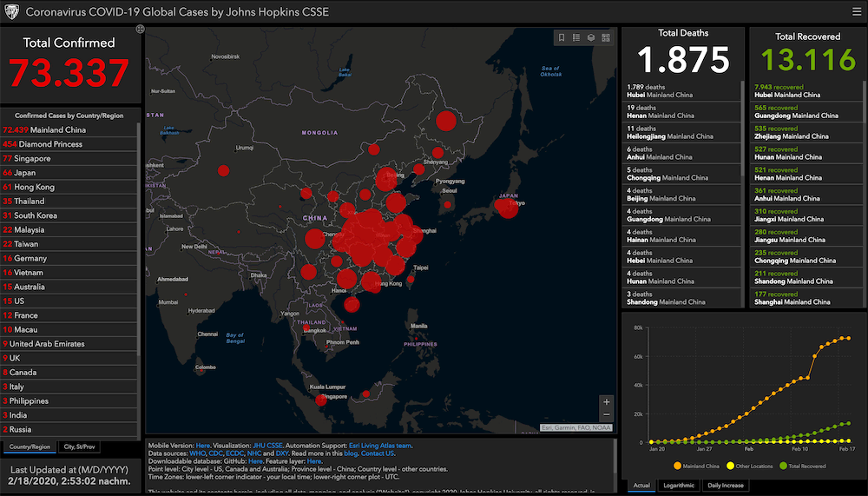Switch to Logarithmic chart tab

coord(679,486)
